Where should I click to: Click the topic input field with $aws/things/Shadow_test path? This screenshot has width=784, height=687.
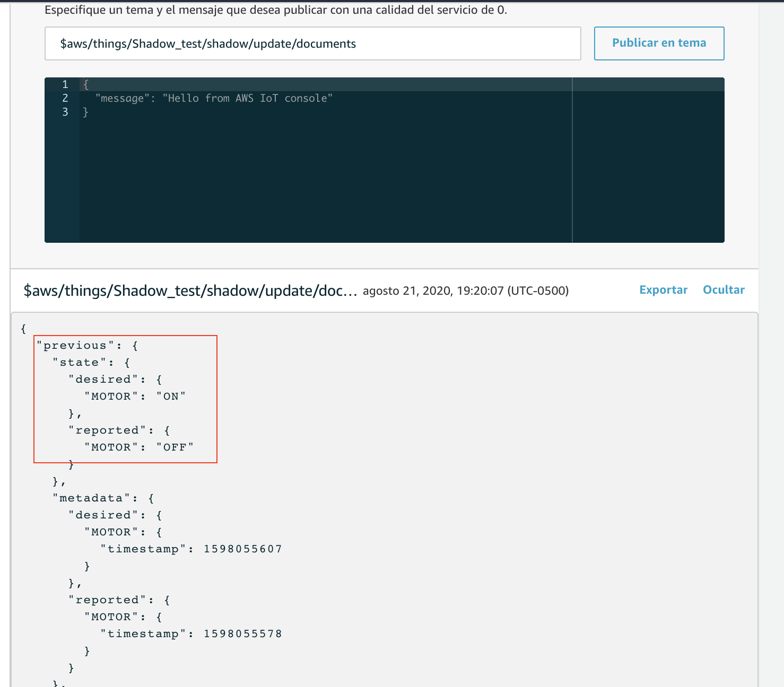click(312, 43)
